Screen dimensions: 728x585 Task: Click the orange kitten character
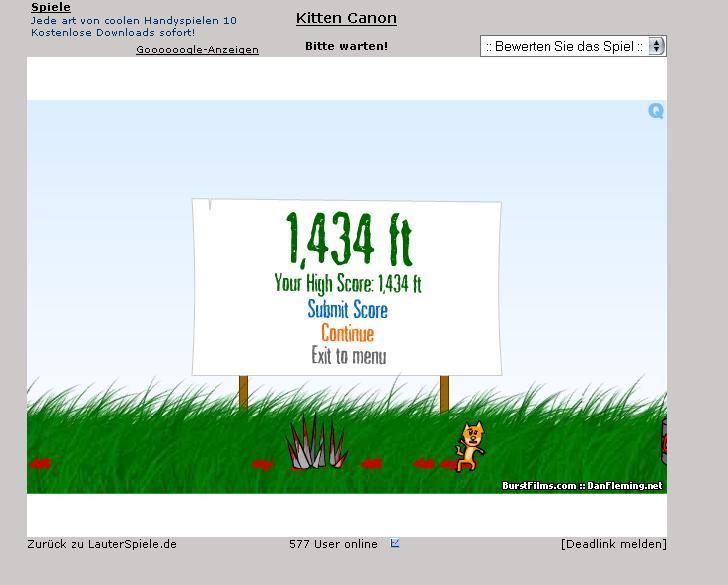point(470,446)
